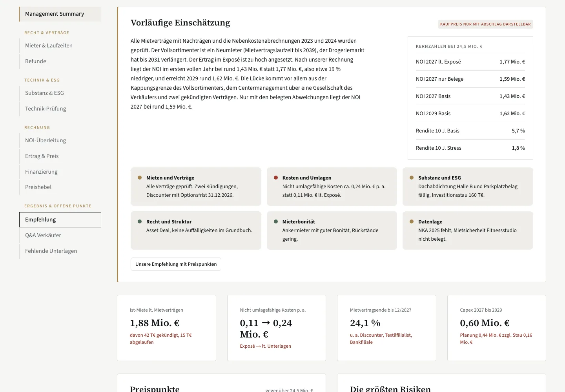565x392 pixels.
Task: Select Finanzierung in sidebar
Action: (60, 172)
